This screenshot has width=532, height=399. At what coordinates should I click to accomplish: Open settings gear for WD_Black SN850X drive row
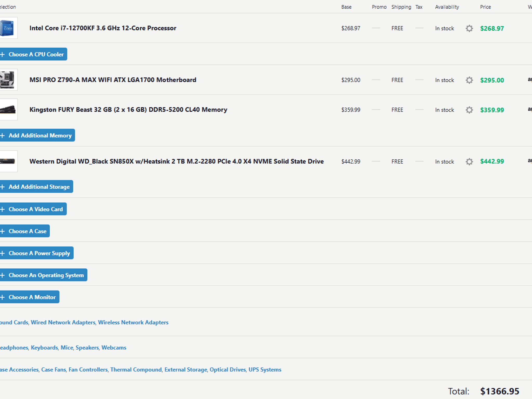point(469,162)
